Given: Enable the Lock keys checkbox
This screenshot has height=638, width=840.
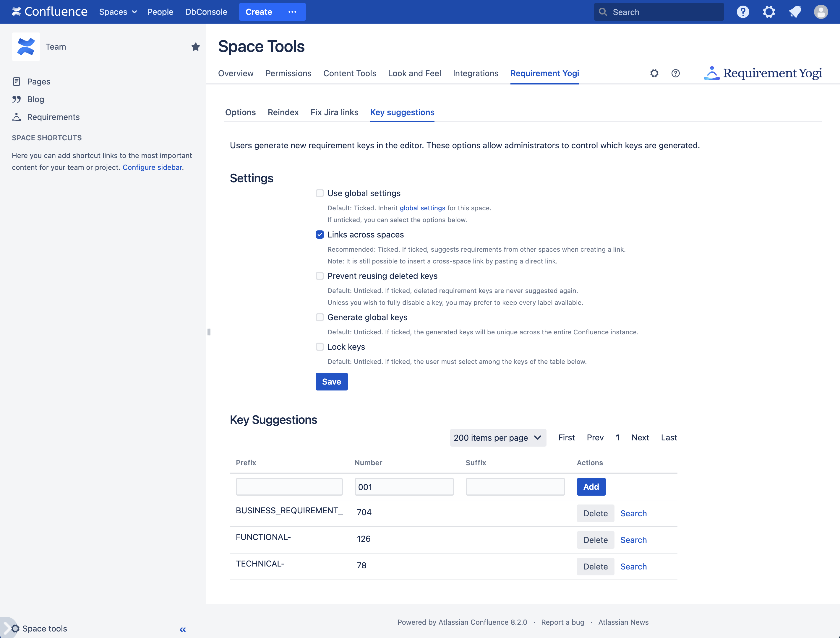Looking at the screenshot, I should [320, 347].
